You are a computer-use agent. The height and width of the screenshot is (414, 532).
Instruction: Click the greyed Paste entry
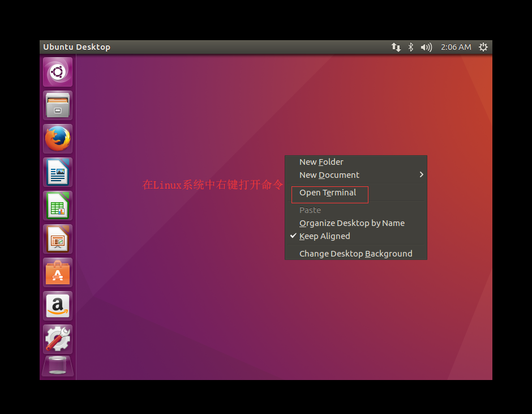(355, 210)
